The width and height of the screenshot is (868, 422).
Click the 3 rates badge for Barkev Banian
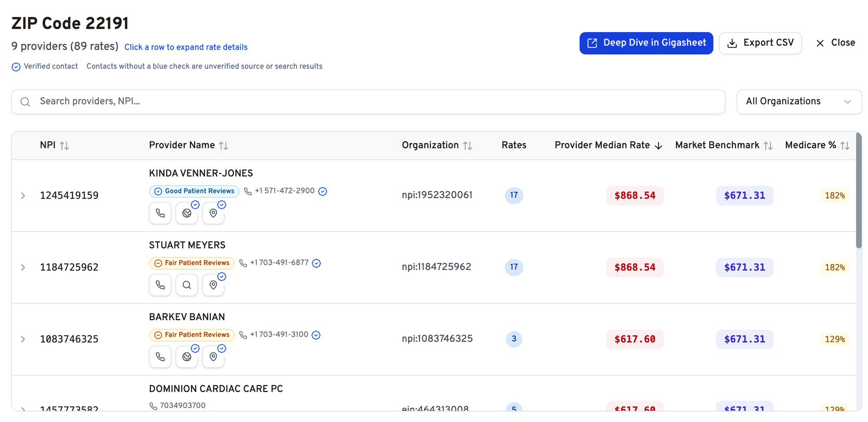coord(514,339)
